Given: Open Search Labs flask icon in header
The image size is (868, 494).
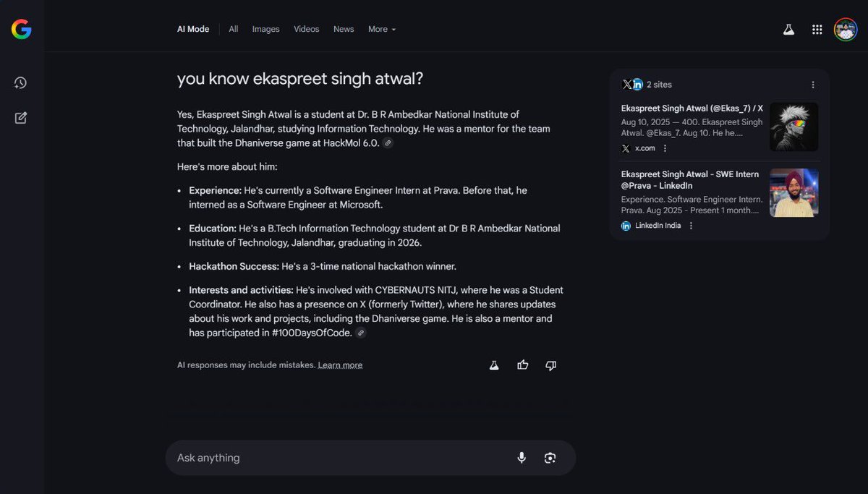Looking at the screenshot, I should click(x=788, y=30).
